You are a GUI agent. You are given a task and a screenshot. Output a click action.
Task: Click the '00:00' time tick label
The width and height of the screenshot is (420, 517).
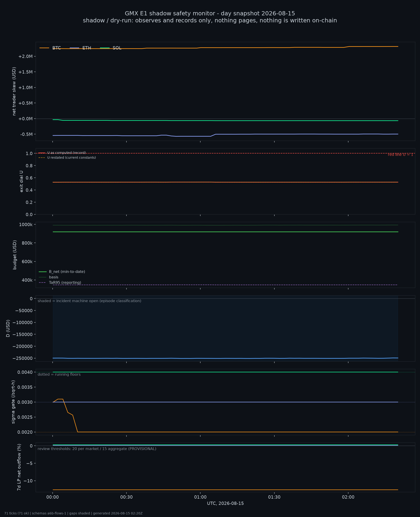coord(53,497)
